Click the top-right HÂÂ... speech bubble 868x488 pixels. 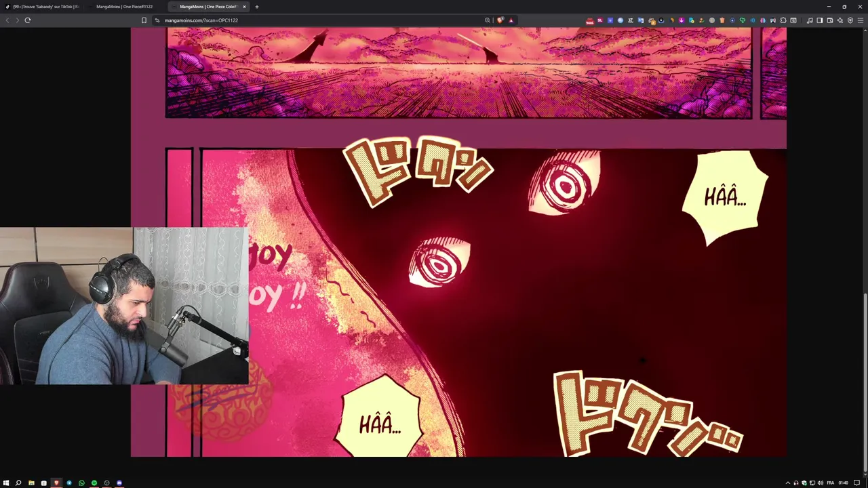click(726, 197)
